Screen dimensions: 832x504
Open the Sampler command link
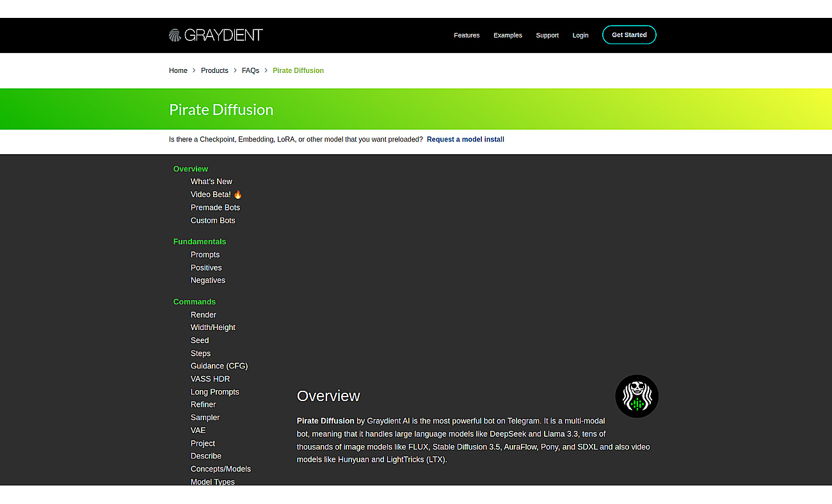pyautogui.click(x=205, y=417)
